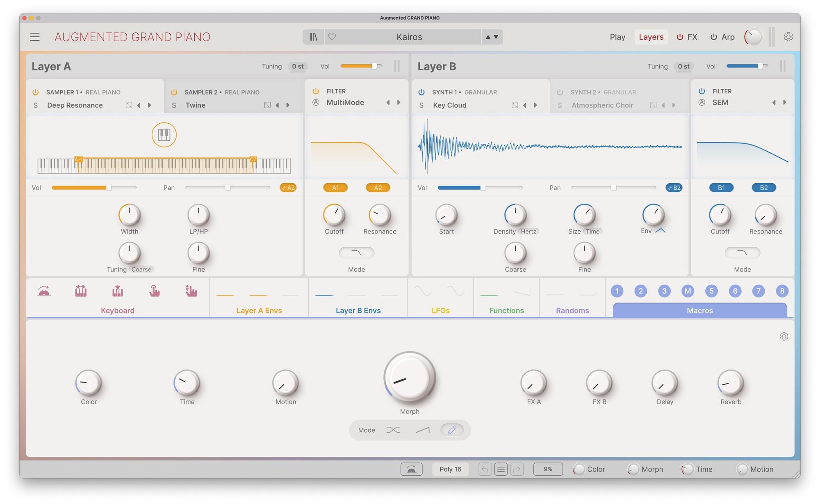This screenshot has height=504, width=820.
Task: Go to next MultiMode filter type arrow
Action: (399, 102)
